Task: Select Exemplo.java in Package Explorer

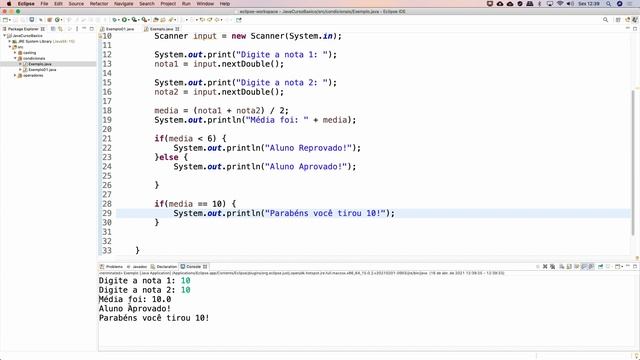Action: [40, 64]
